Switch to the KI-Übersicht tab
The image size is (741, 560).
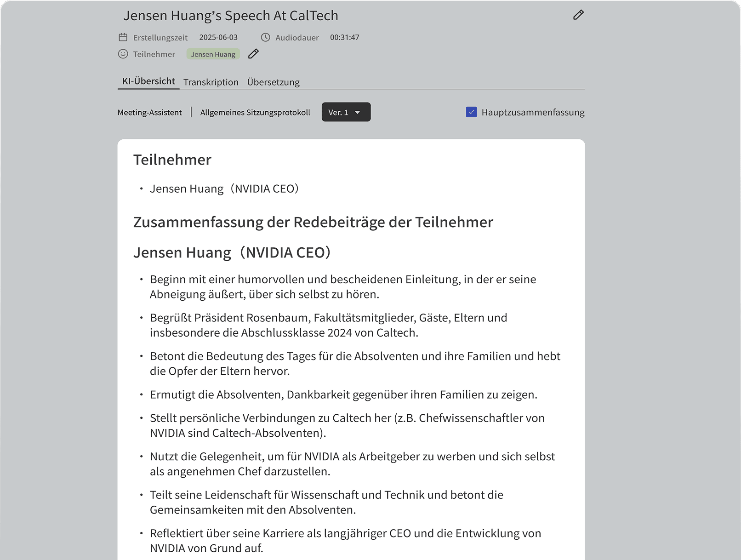coord(148,81)
